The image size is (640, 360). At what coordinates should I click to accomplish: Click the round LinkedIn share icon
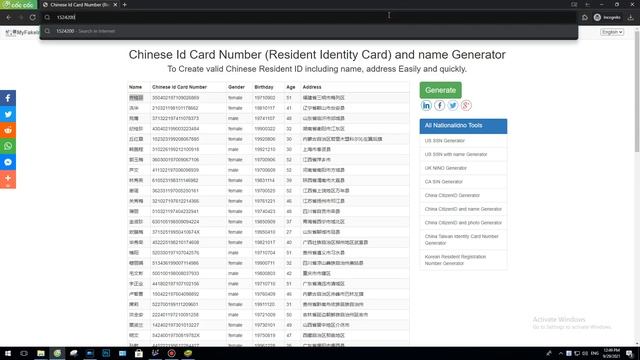(x=426, y=105)
